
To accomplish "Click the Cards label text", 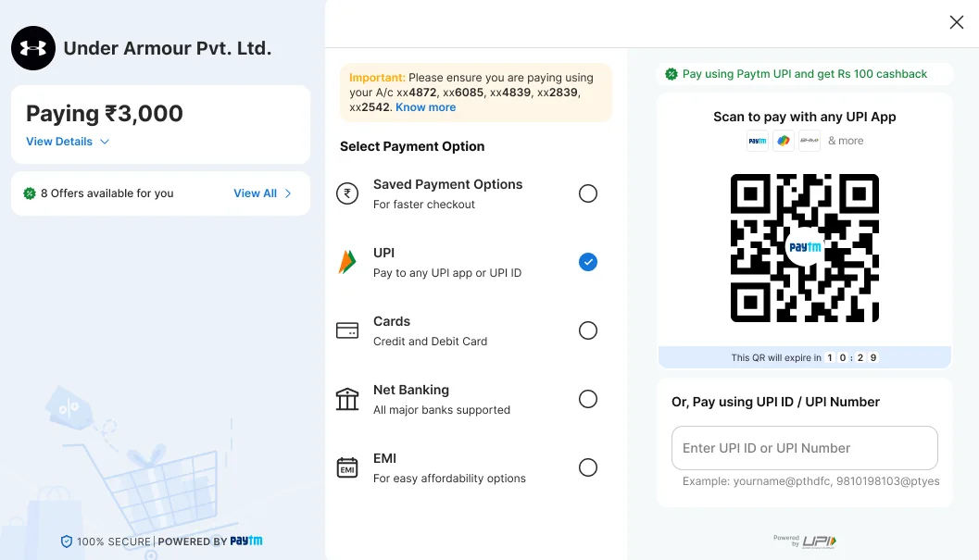I will [392, 321].
